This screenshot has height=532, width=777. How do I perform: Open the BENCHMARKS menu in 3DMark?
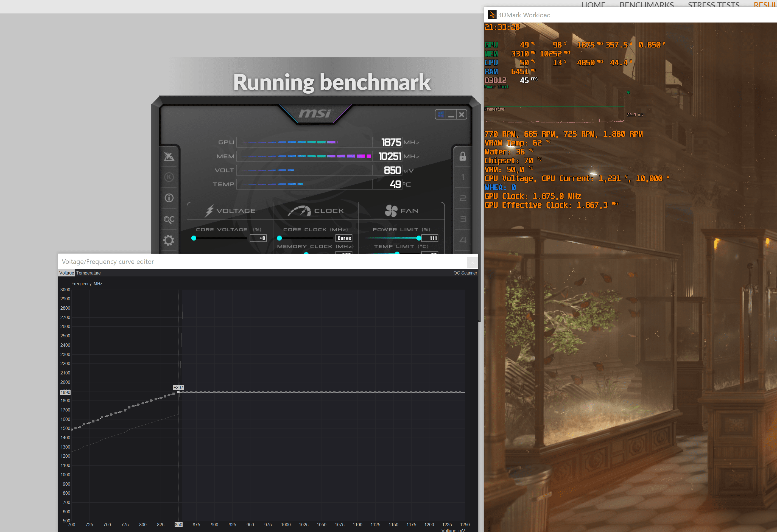(x=646, y=5)
